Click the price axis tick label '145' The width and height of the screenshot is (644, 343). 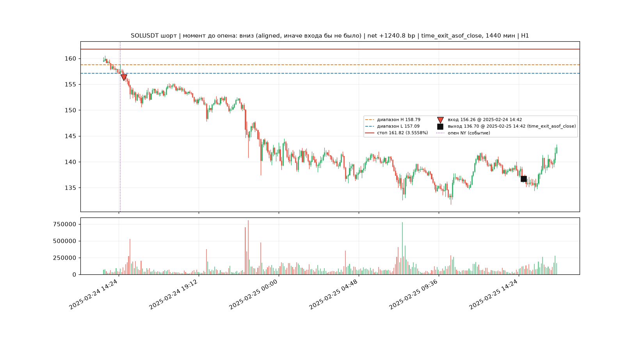(x=71, y=136)
